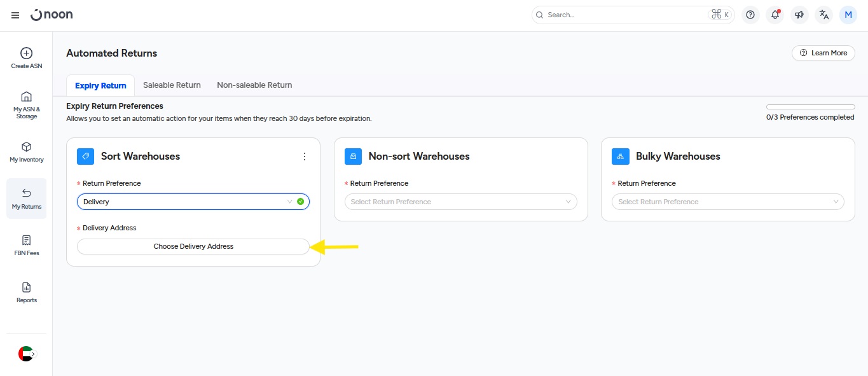Switch to the Saleable Return tab
The height and width of the screenshot is (376, 868).
[x=172, y=85]
